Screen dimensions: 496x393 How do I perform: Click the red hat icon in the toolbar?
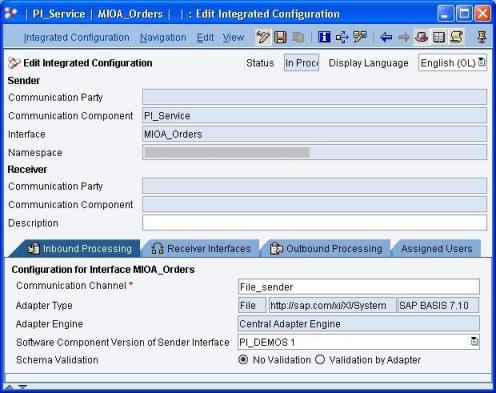tap(421, 37)
